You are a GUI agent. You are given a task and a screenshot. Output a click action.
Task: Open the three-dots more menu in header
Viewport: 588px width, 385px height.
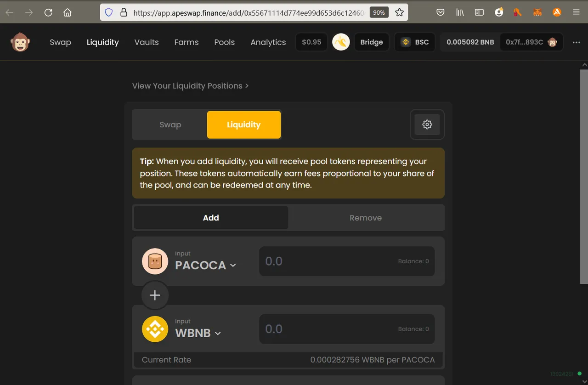(577, 42)
